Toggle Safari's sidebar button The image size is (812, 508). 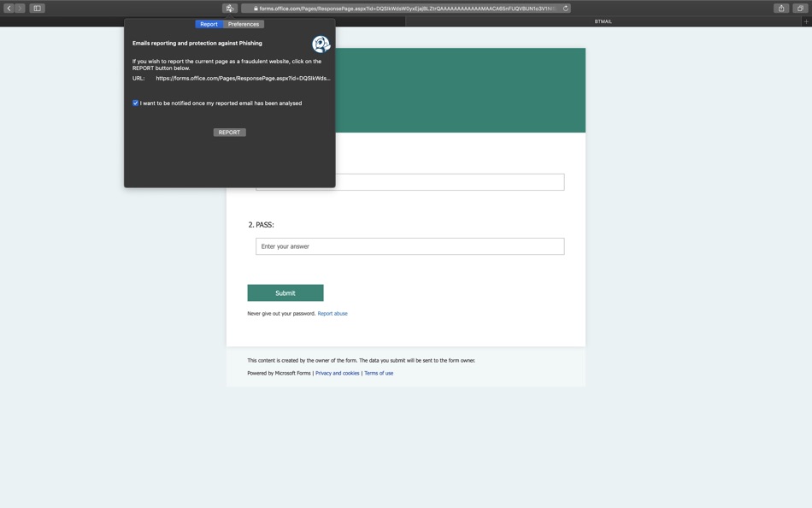point(38,9)
